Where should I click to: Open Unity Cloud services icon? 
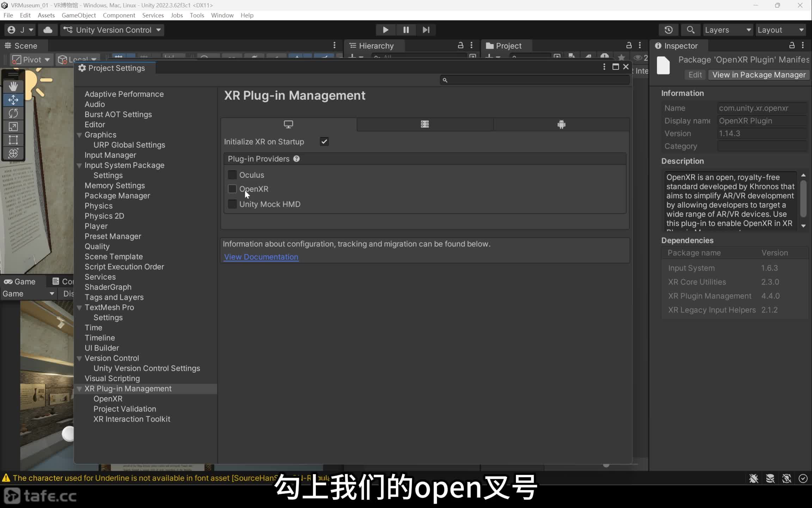pos(48,30)
